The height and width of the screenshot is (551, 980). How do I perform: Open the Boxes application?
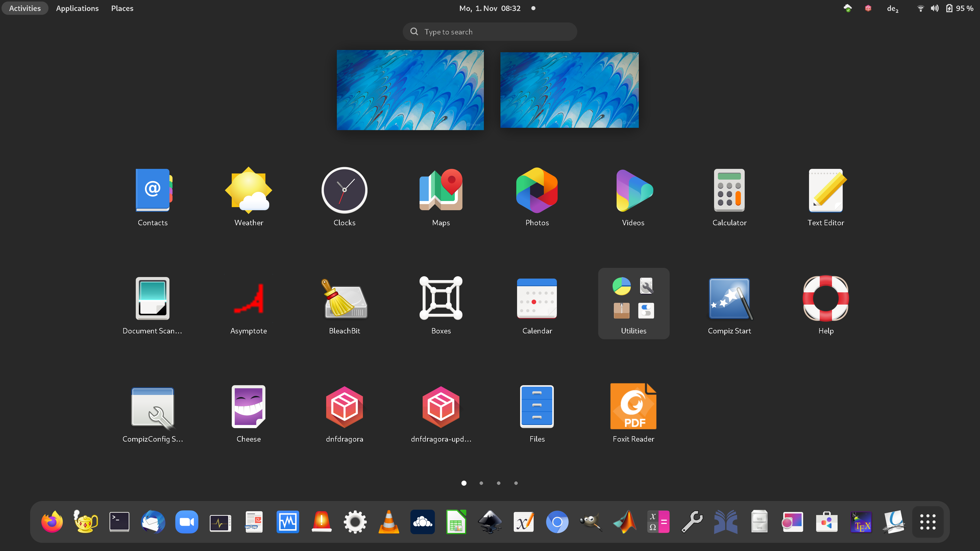tap(440, 299)
